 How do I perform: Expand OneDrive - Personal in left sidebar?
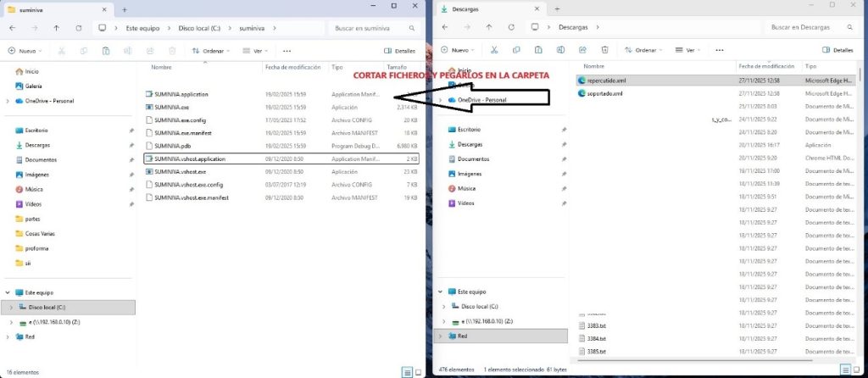pos(8,101)
